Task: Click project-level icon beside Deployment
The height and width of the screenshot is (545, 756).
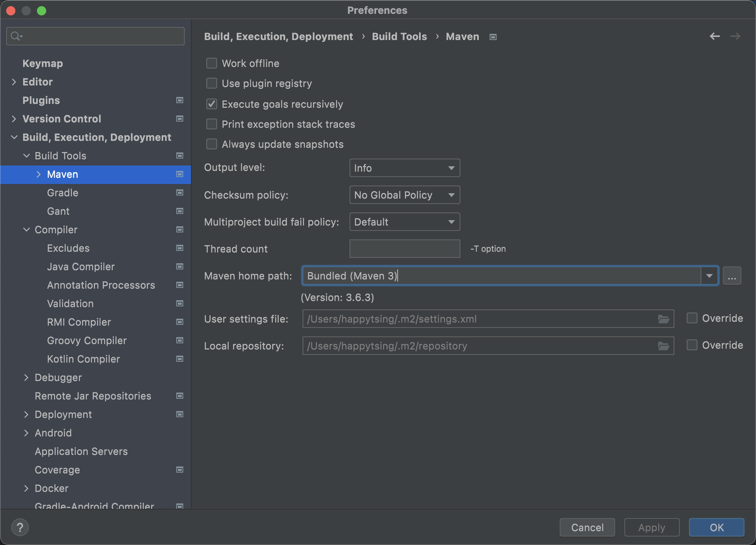Action: click(x=179, y=415)
